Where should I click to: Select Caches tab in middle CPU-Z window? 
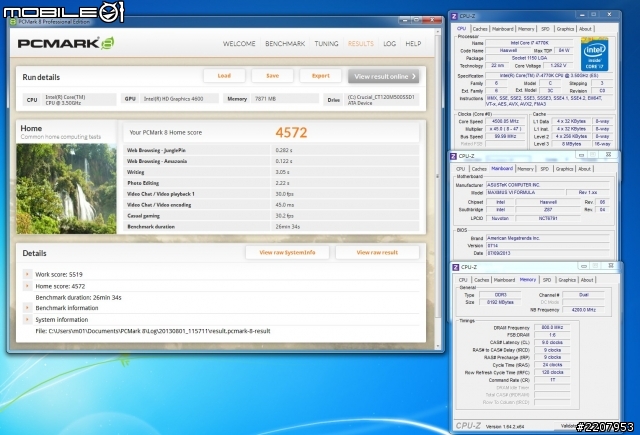(x=479, y=169)
